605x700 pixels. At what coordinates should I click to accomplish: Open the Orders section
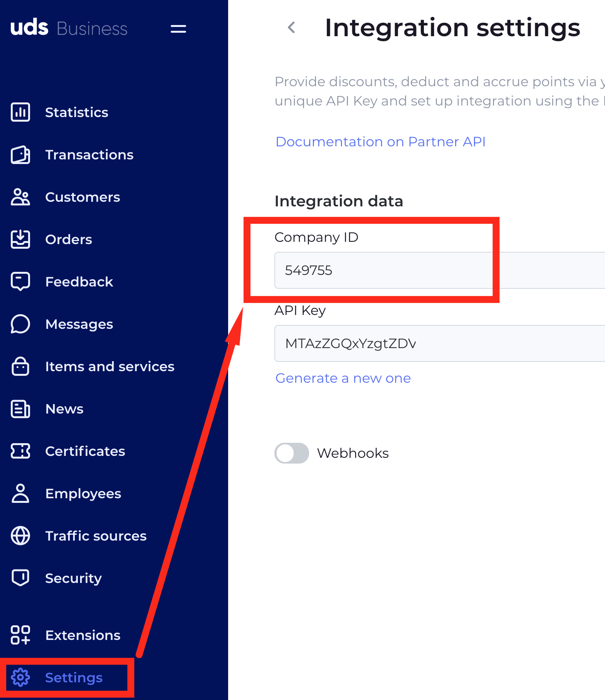(x=69, y=239)
